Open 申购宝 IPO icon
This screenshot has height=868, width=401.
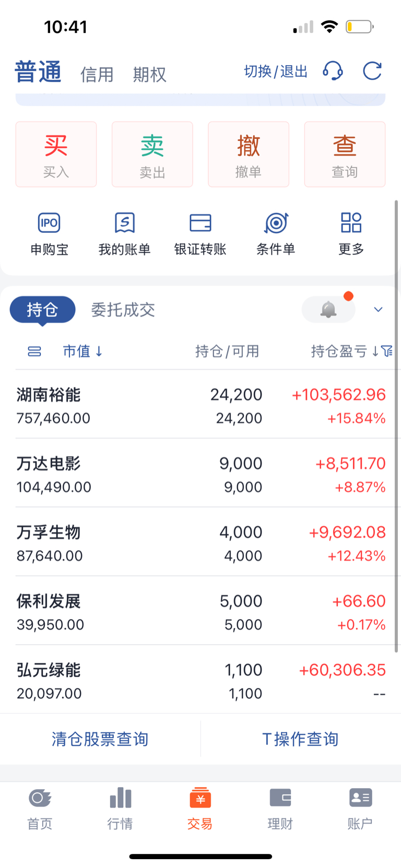(49, 223)
